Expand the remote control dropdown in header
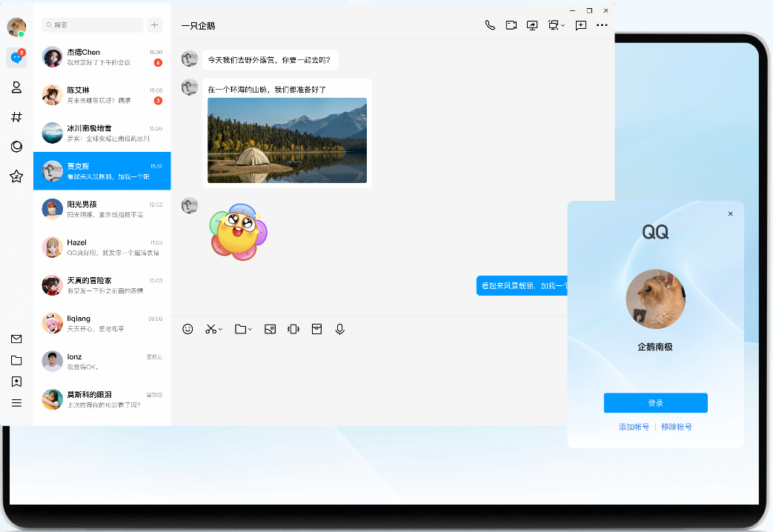The width and height of the screenshot is (773, 532). pos(563,26)
